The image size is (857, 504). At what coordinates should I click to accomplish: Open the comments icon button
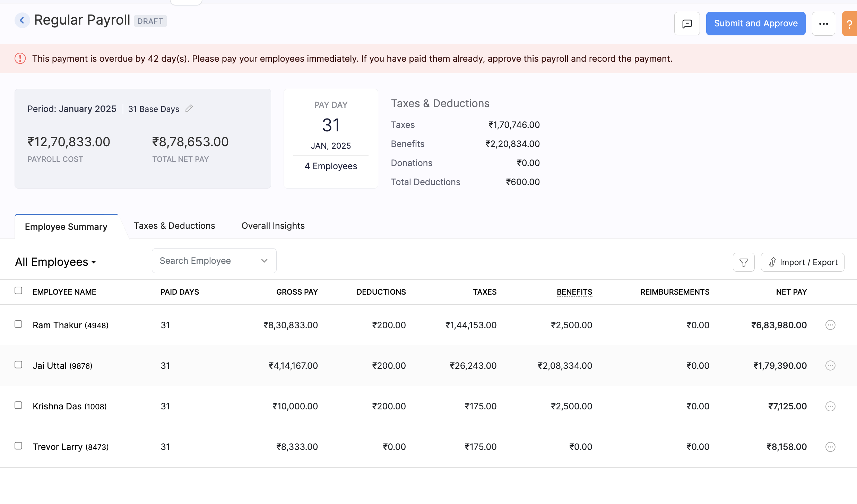click(687, 24)
